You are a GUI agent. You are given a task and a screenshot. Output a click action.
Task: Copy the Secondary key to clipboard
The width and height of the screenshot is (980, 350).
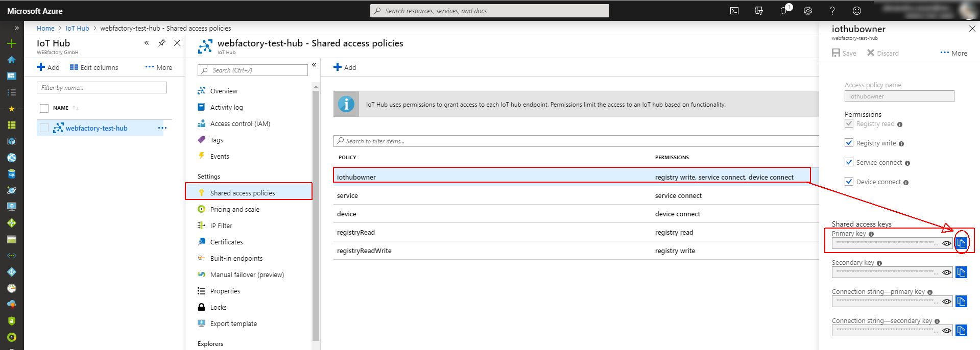[961, 272]
